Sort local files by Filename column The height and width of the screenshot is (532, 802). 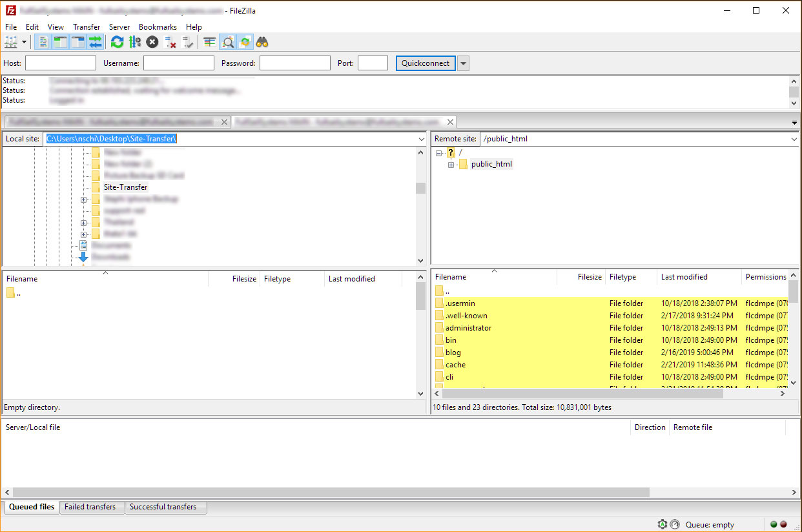(105, 279)
